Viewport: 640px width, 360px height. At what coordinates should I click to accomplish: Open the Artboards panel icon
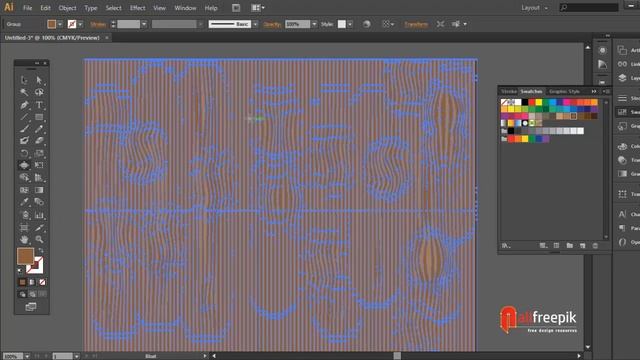tap(622, 50)
